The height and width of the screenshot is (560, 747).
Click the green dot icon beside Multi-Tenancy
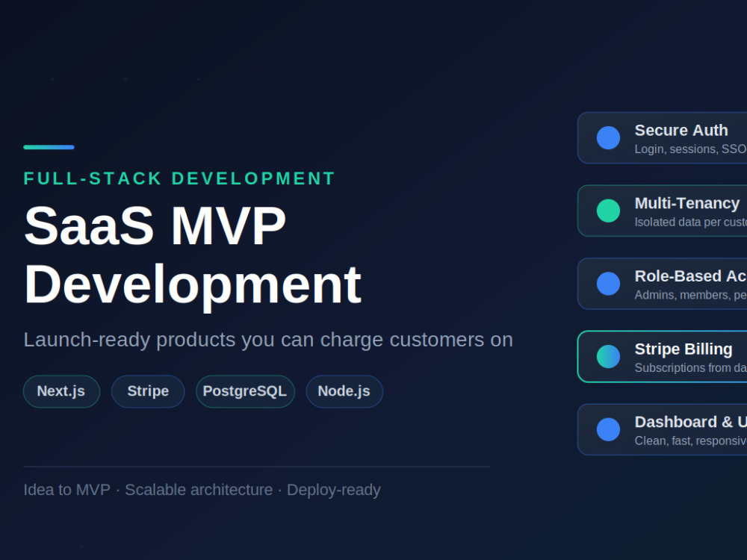[608, 211]
